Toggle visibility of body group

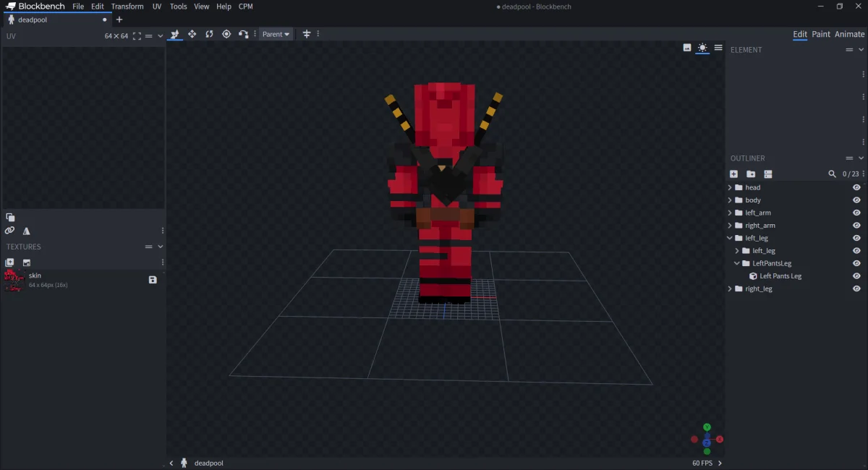(856, 200)
